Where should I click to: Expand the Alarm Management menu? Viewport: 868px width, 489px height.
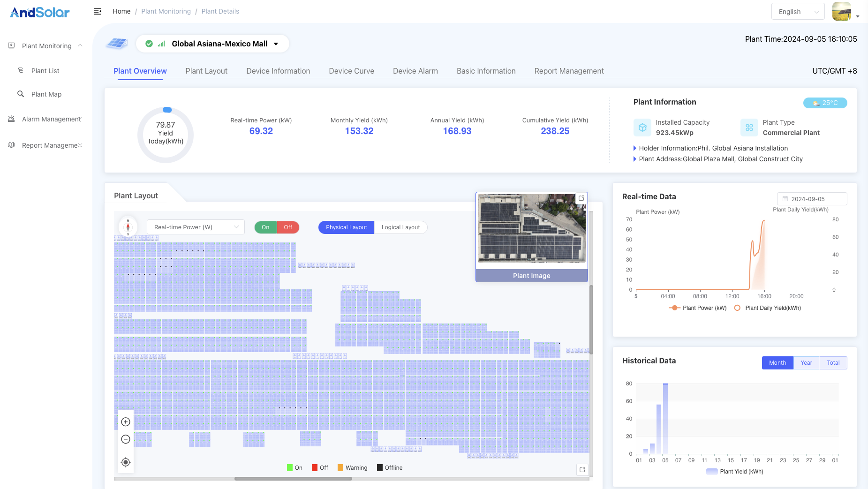click(x=80, y=119)
